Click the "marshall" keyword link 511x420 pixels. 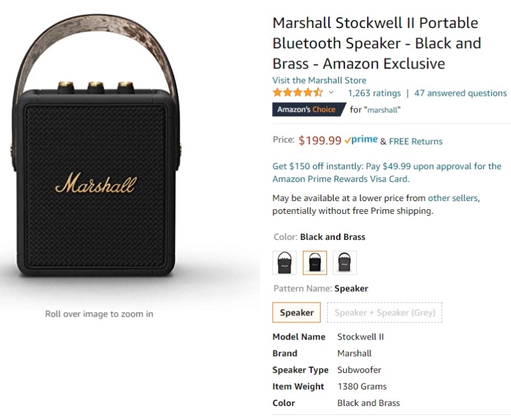tap(384, 110)
